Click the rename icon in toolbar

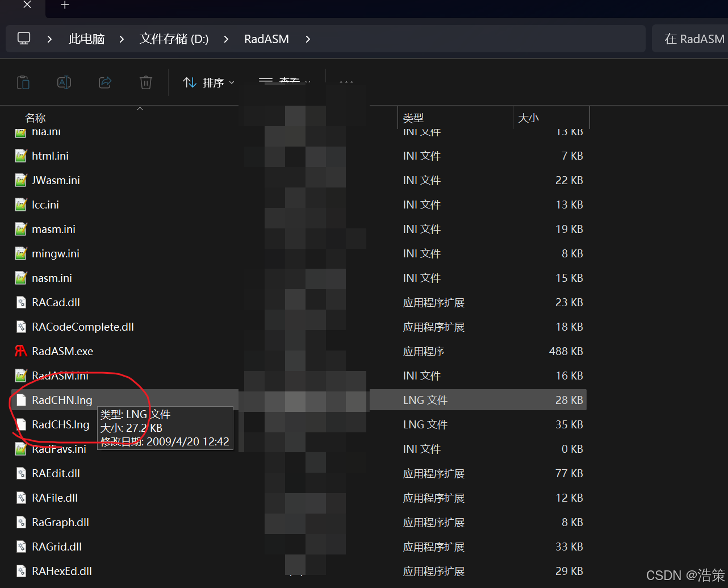pos(64,82)
